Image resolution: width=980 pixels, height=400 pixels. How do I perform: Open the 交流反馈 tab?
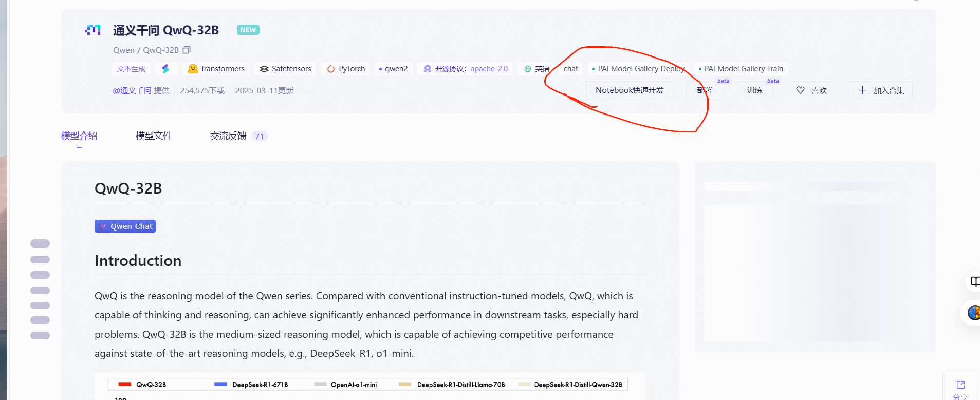[x=228, y=136]
